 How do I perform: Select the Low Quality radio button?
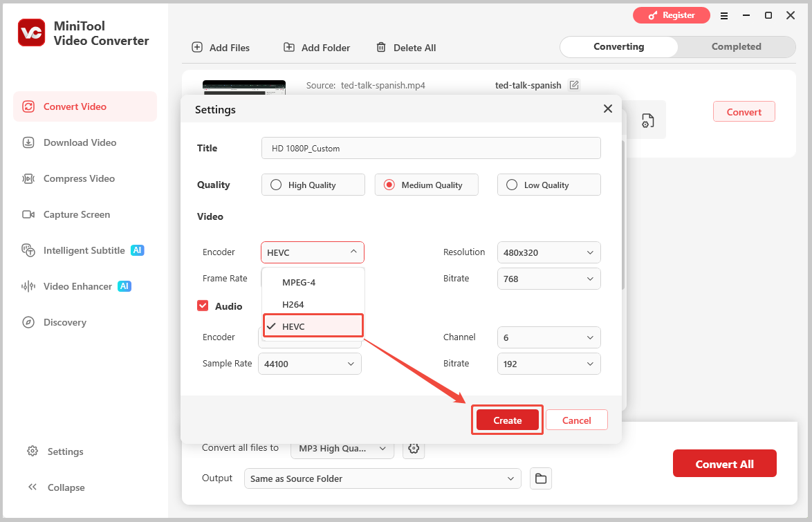pyautogui.click(x=512, y=185)
